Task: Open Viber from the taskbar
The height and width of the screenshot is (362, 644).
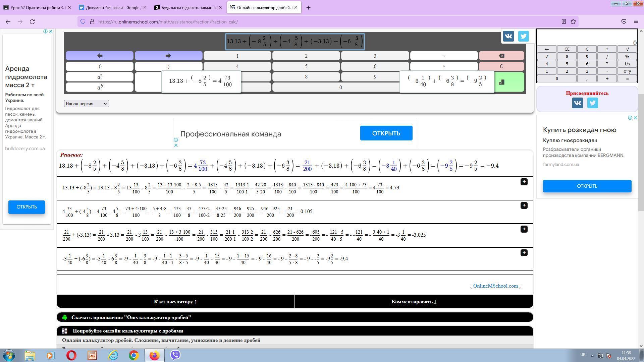Action: tap(175, 355)
